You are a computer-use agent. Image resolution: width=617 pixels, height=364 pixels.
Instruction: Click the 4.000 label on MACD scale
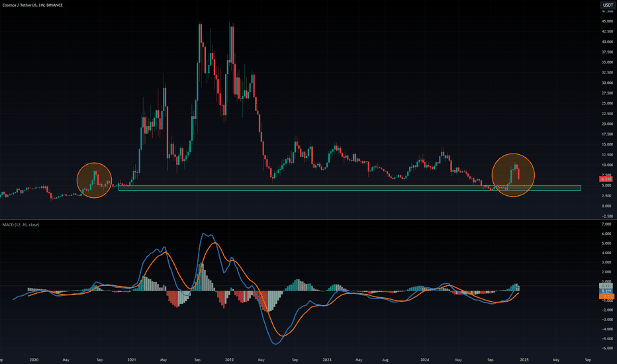[x=608, y=253]
